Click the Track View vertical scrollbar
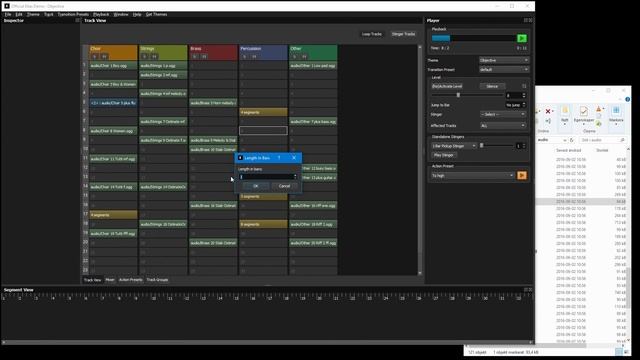The image size is (640, 360). (x=420, y=160)
